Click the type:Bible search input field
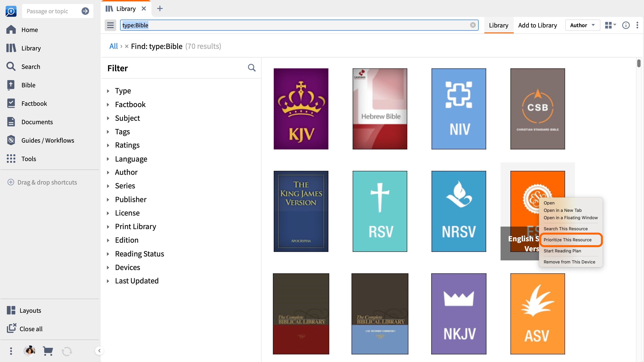644x362 pixels. tap(299, 25)
